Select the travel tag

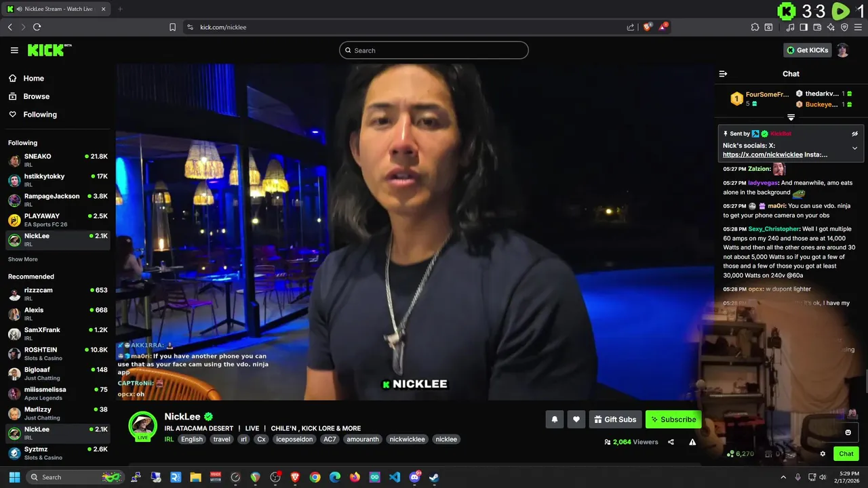pyautogui.click(x=222, y=439)
